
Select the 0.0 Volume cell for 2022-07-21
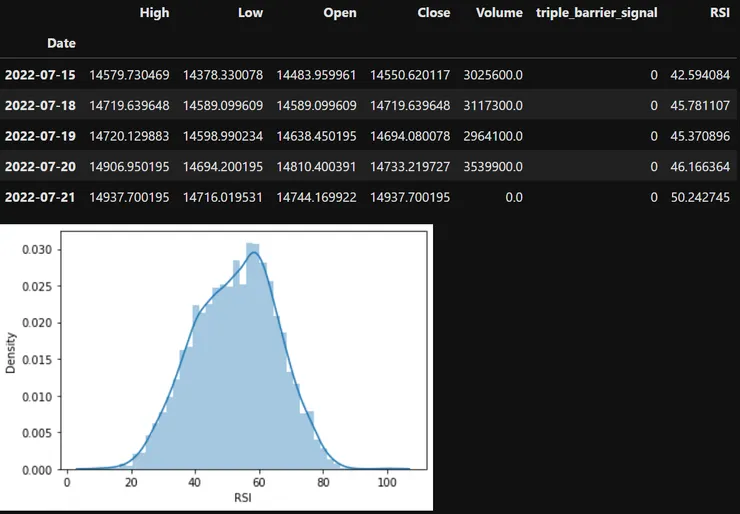point(512,198)
